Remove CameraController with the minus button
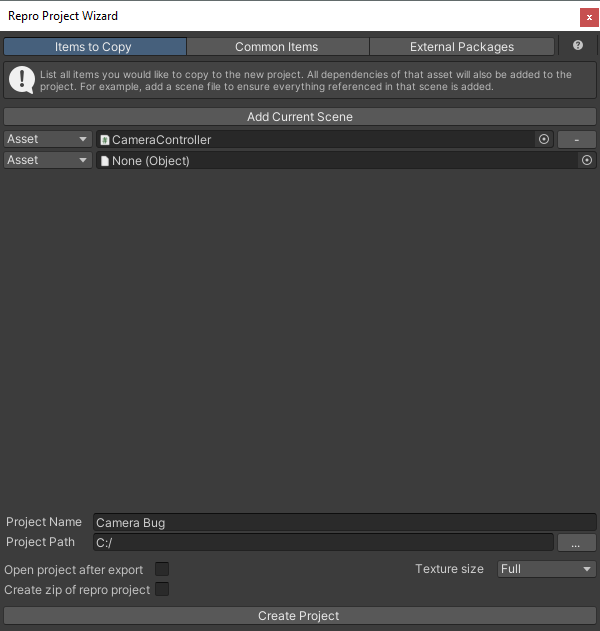Image resolution: width=600 pixels, height=631 pixels. [577, 140]
